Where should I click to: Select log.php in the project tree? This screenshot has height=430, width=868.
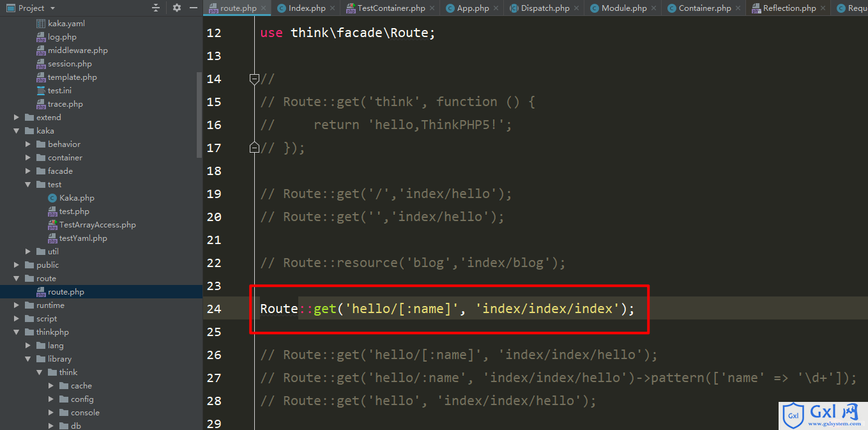tap(62, 37)
